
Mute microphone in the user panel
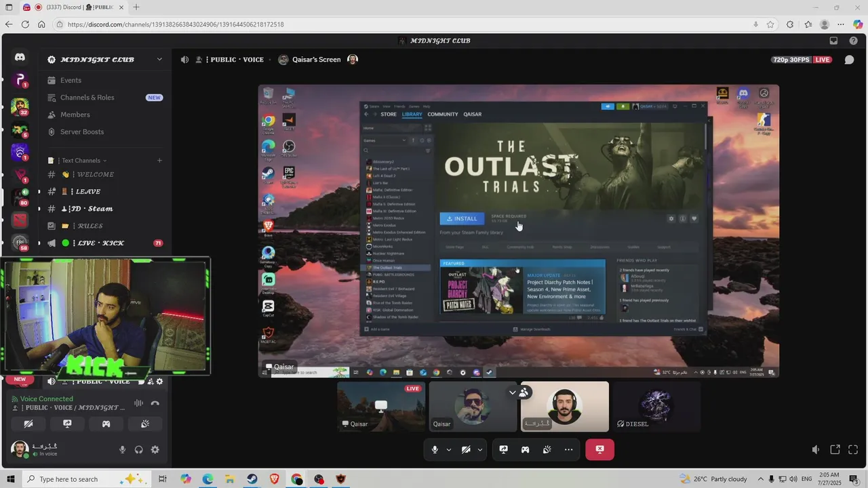123,449
